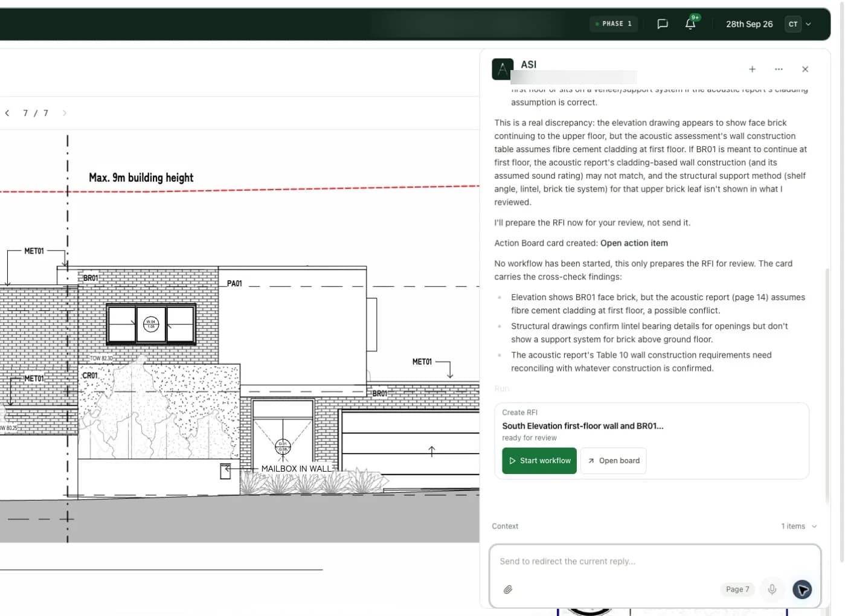This screenshot has height=616, width=845.
Task: Activate the microphone voice input
Action: click(772, 589)
